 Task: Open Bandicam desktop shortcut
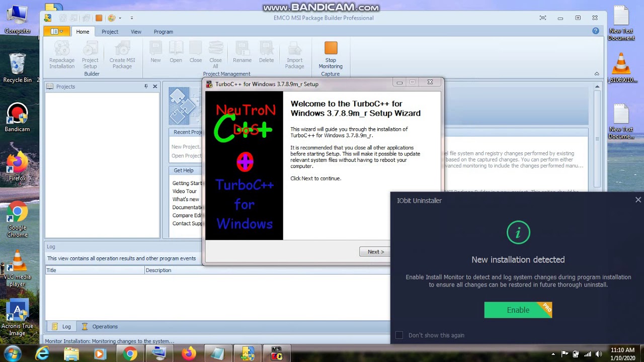tap(17, 118)
